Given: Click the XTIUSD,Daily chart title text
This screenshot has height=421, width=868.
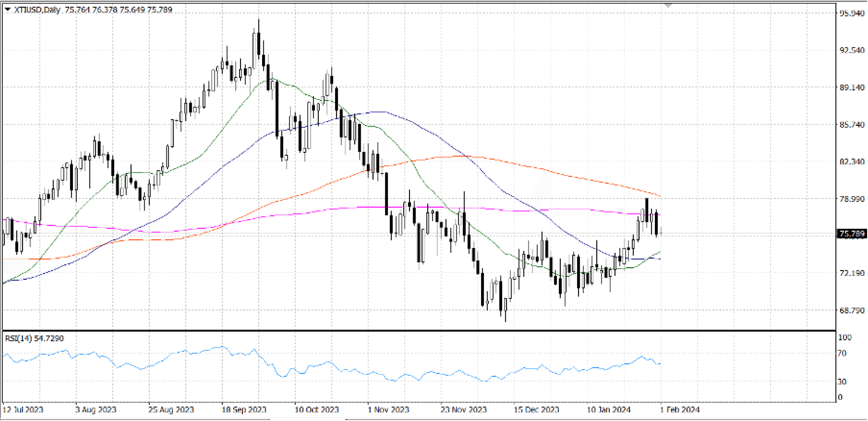Looking at the screenshot, I should [37, 9].
